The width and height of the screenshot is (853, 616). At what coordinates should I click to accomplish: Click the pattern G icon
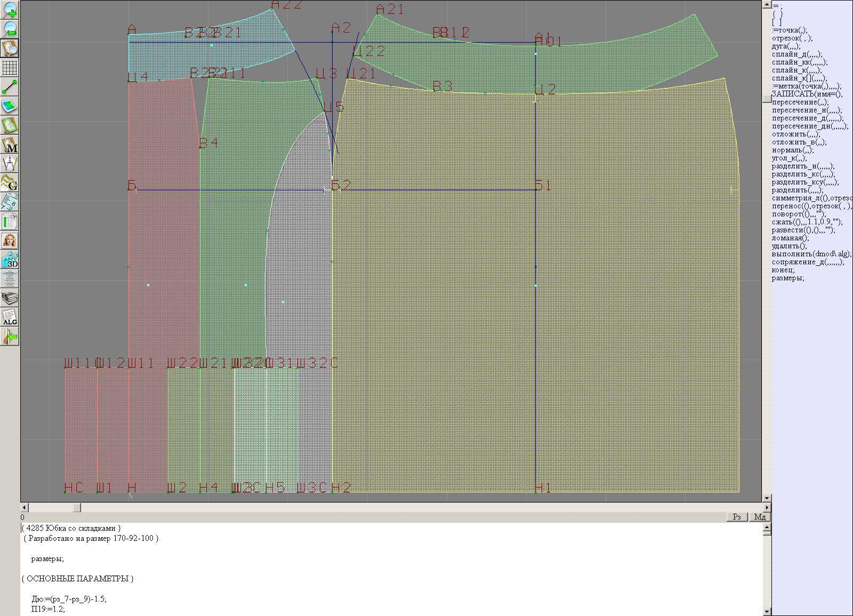click(10, 183)
